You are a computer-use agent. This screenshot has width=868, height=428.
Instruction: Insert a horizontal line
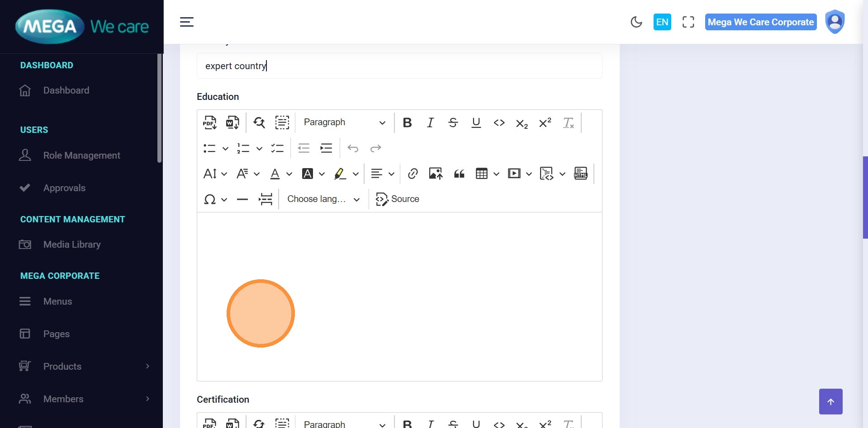pyautogui.click(x=242, y=199)
